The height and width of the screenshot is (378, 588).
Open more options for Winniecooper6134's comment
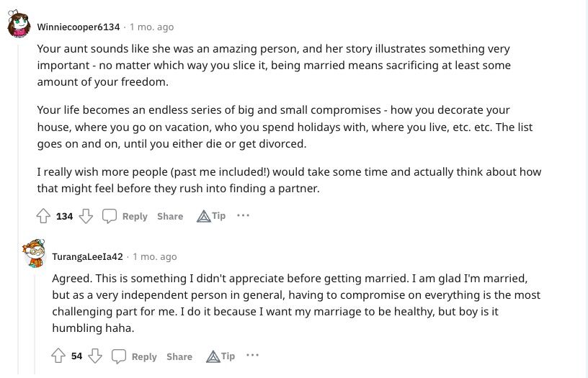point(243,215)
